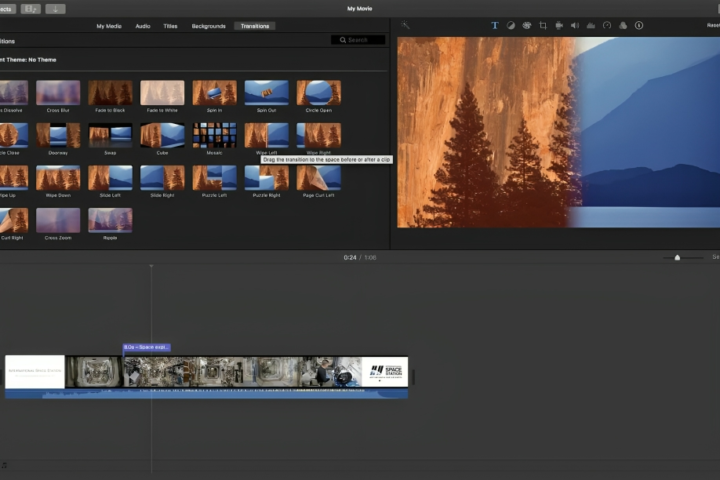
Task: Select the cropping tool
Action: click(542, 25)
